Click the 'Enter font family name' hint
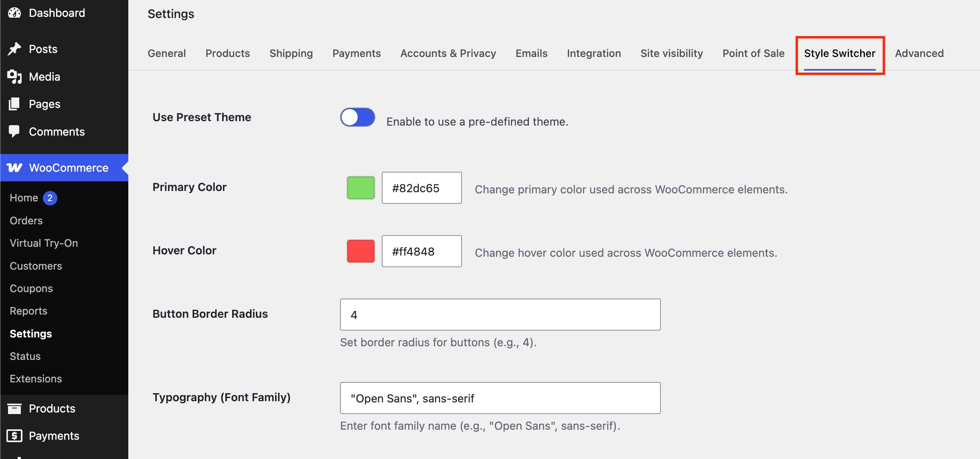980x459 pixels. click(x=480, y=426)
